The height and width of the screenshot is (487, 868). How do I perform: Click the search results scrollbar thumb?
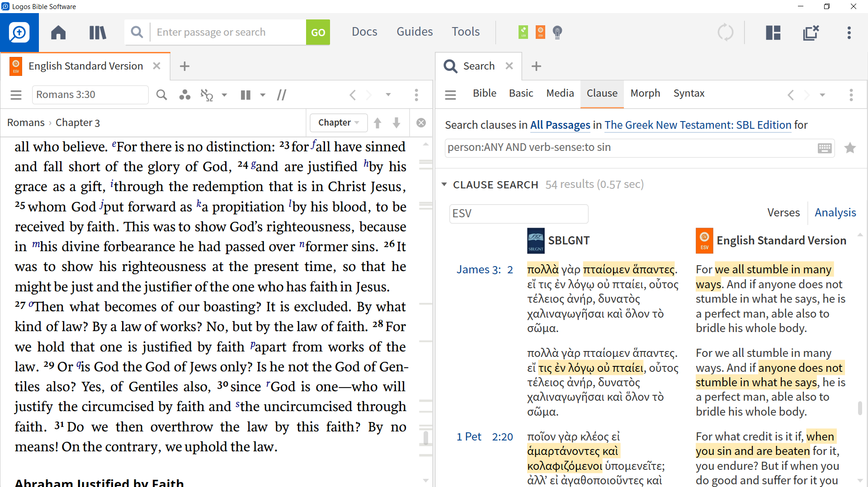click(x=860, y=408)
